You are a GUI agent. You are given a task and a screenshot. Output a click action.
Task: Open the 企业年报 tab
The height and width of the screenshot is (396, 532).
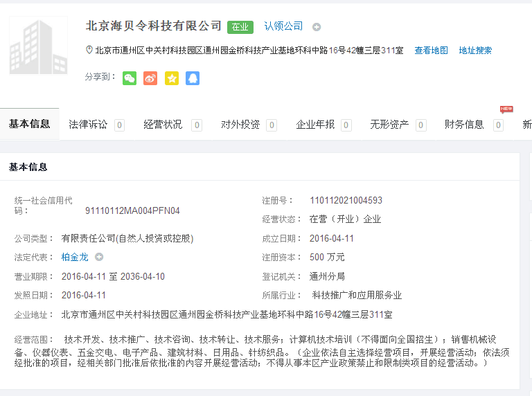315,125
